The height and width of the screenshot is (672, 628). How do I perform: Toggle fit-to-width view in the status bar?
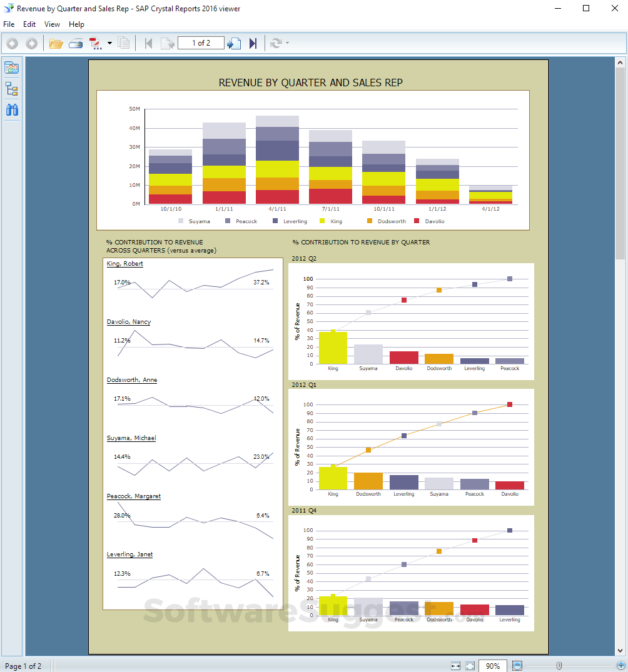click(455, 666)
